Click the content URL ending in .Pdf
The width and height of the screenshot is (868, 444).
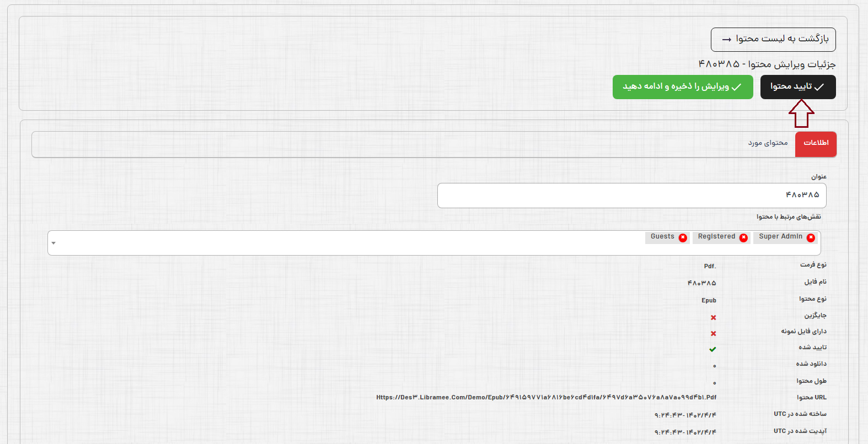[x=546, y=397]
